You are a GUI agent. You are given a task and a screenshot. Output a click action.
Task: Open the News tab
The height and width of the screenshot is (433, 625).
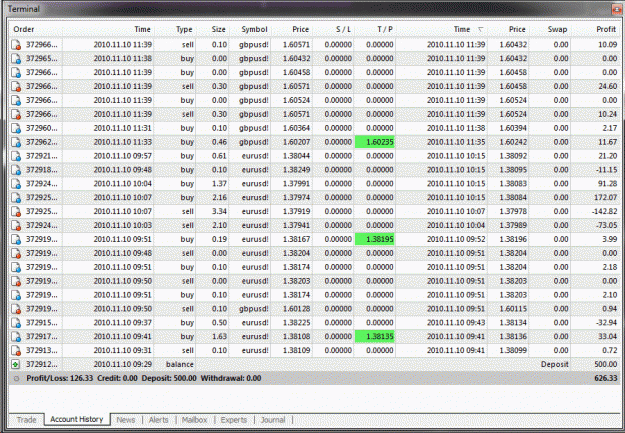click(x=126, y=420)
